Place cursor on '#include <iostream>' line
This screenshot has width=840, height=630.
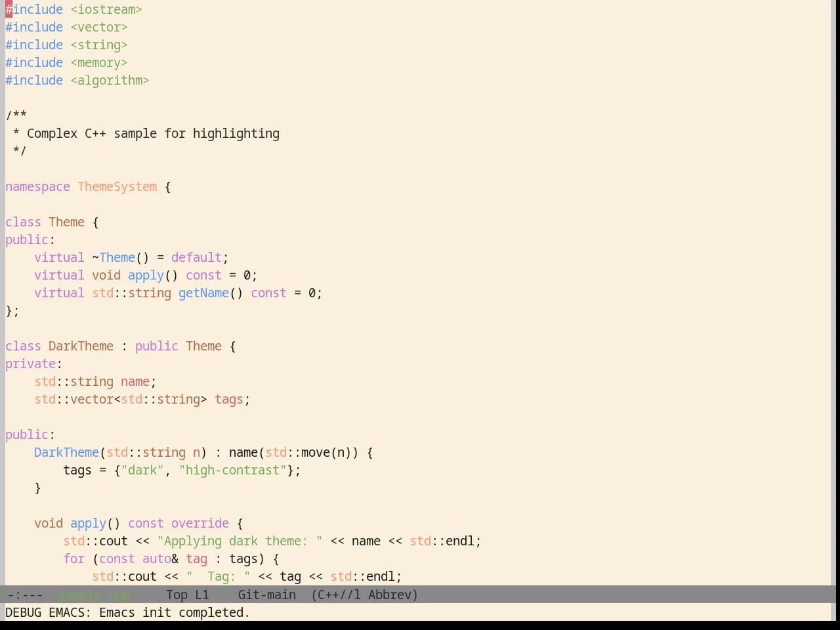pos(73,9)
